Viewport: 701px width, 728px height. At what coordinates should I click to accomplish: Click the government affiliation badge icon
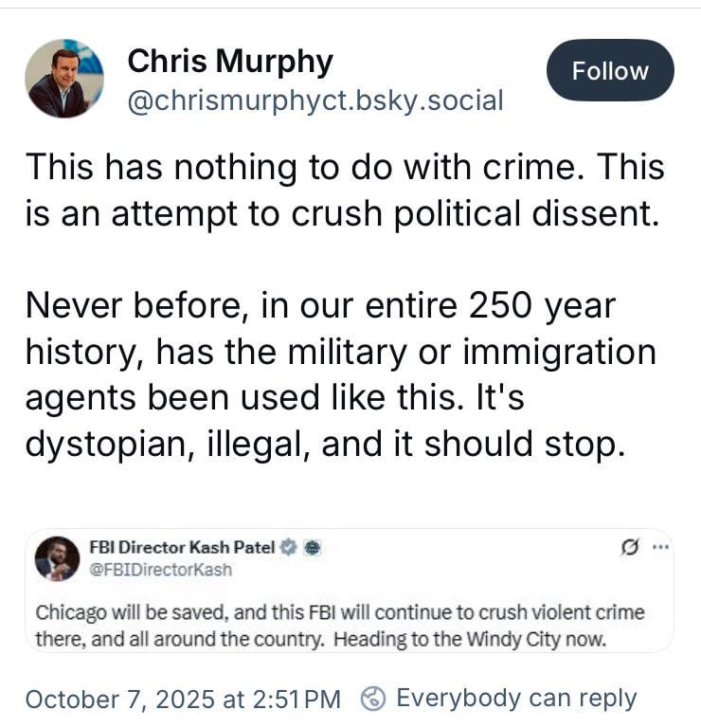click(x=315, y=547)
